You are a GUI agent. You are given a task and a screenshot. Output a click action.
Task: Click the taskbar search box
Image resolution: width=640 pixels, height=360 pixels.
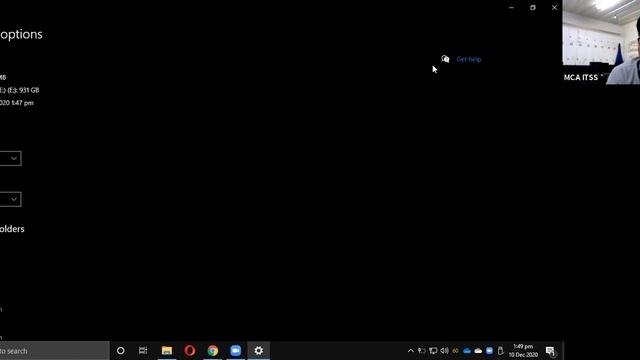54,351
